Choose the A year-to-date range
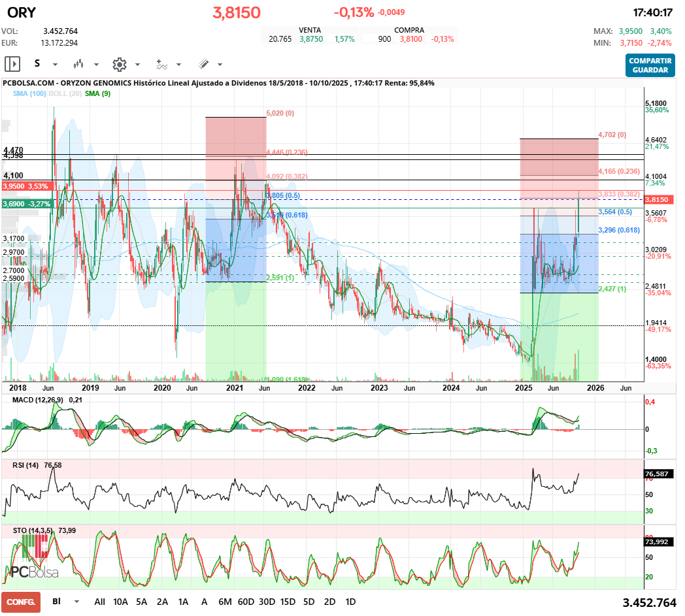 204,602
